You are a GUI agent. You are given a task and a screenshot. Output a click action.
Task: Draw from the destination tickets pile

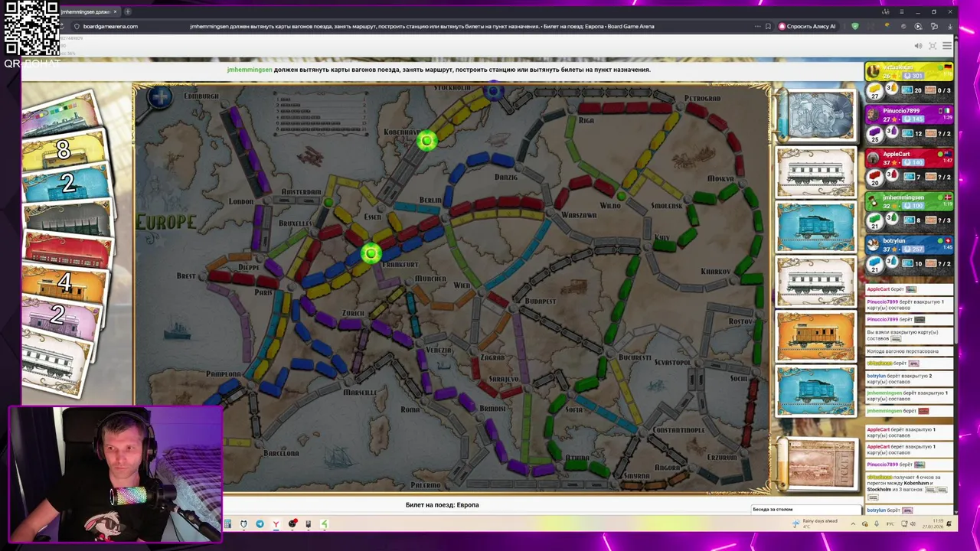[818, 464]
